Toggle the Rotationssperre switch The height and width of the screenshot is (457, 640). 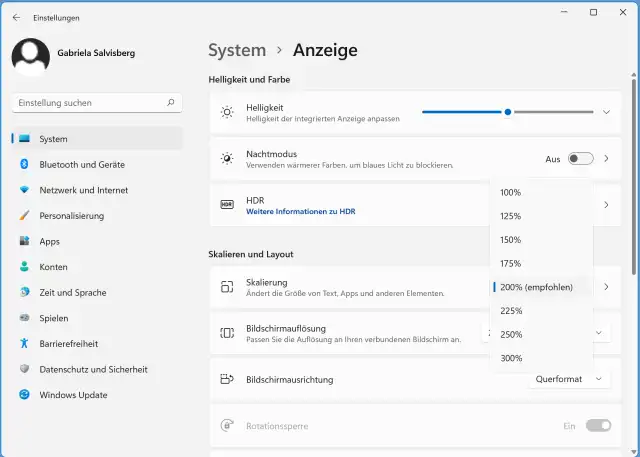tap(598, 425)
